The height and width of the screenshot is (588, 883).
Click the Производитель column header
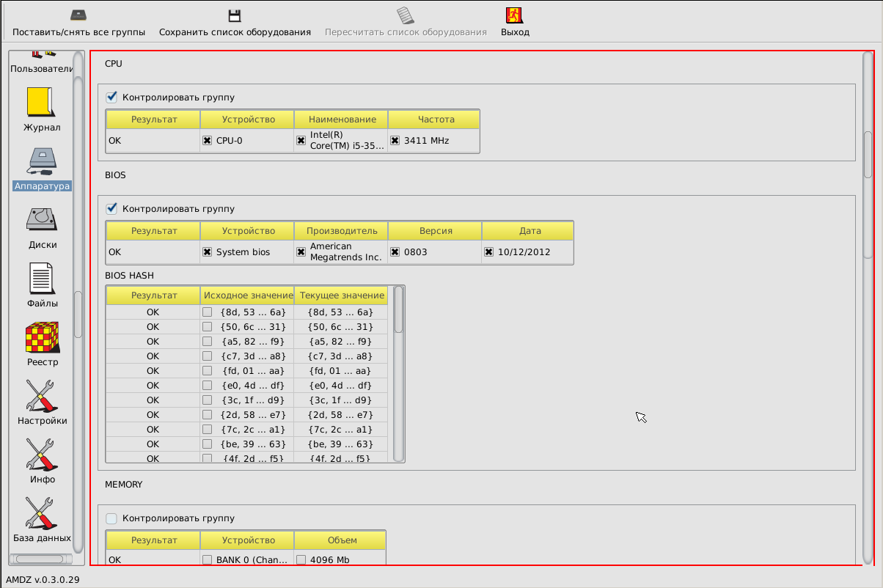pyautogui.click(x=341, y=230)
